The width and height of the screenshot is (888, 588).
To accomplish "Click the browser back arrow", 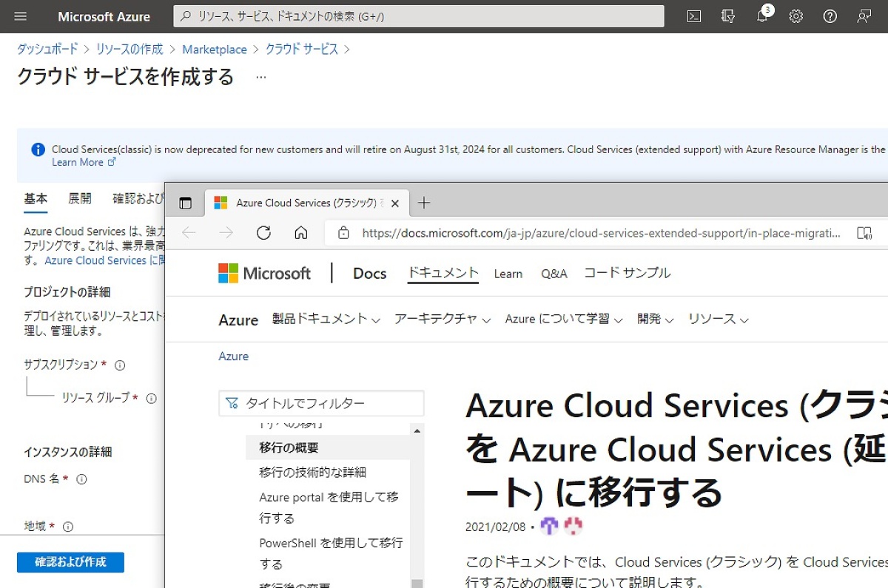I will point(189,233).
